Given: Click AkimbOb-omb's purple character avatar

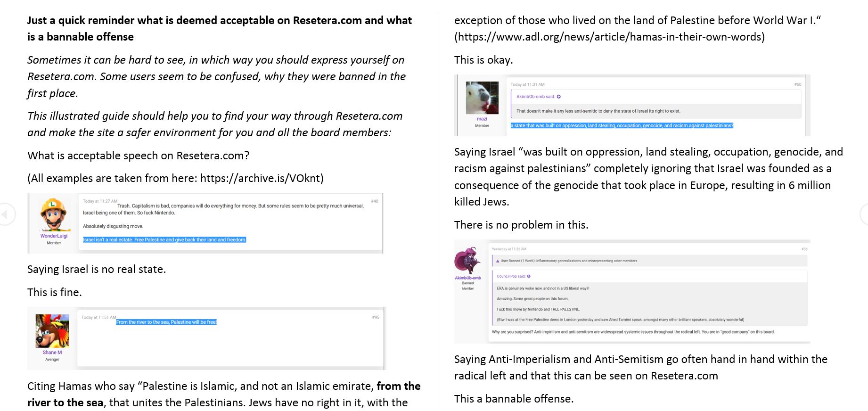Looking at the screenshot, I should [468, 260].
